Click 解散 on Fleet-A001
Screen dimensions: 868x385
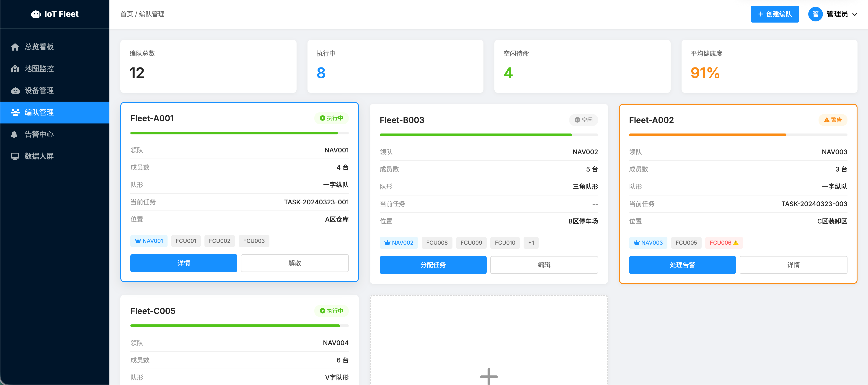295,263
